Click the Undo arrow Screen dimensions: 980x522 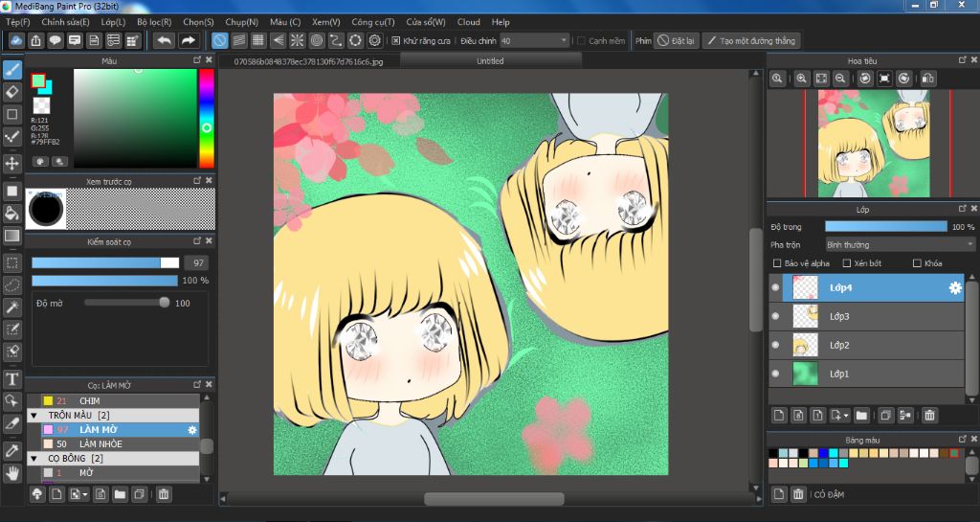pyautogui.click(x=164, y=40)
